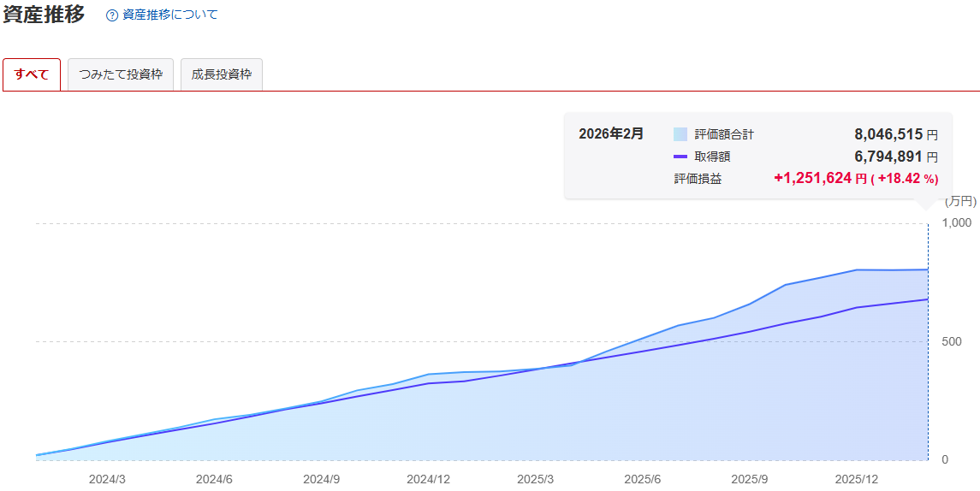The height and width of the screenshot is (491, 980).
Task: Click the 資産推移 page heading
Action: [x=44, y=15]
